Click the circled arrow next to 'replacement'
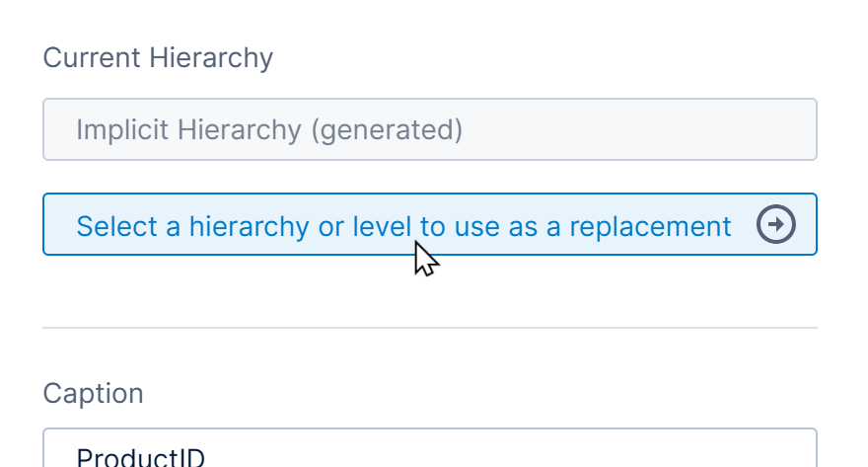The width and height of the screenshot is (868, 467). [x=776, y=225]
